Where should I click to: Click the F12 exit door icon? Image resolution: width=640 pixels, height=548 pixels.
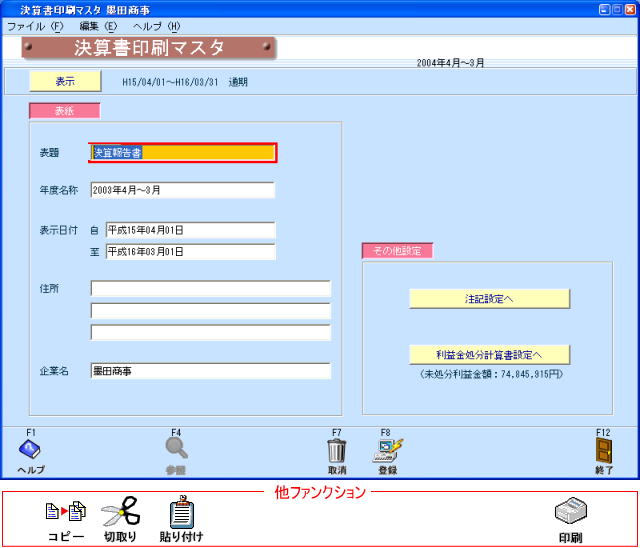tap(603, 450)
